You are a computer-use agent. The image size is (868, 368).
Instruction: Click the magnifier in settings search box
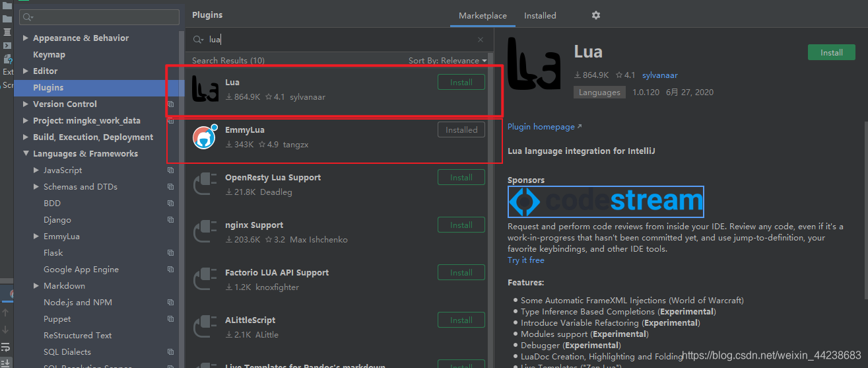27,17
